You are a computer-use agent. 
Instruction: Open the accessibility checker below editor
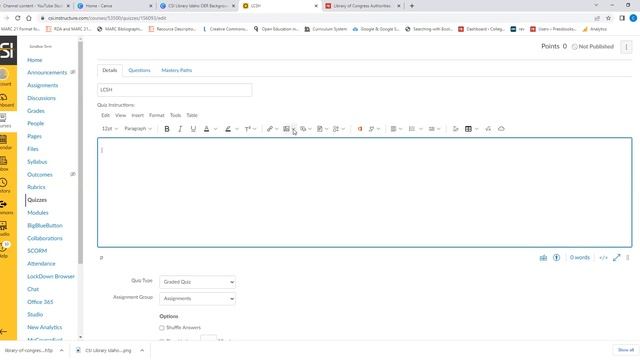click(556, 258)
